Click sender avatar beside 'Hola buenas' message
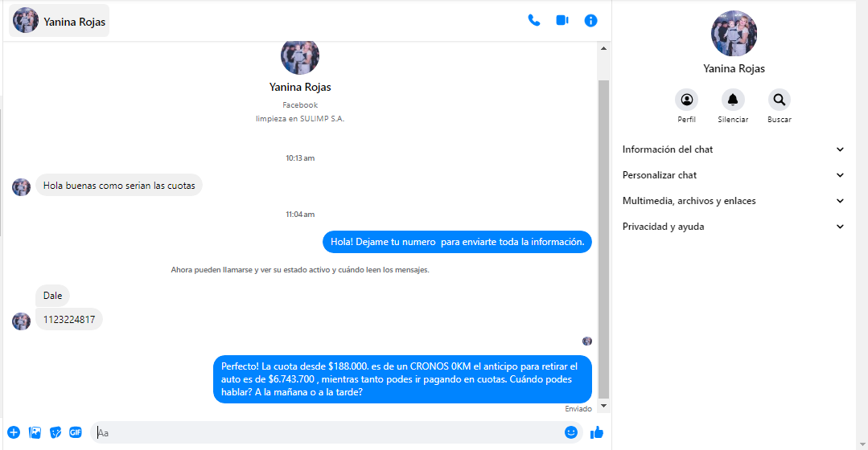 tap(21, 187)
